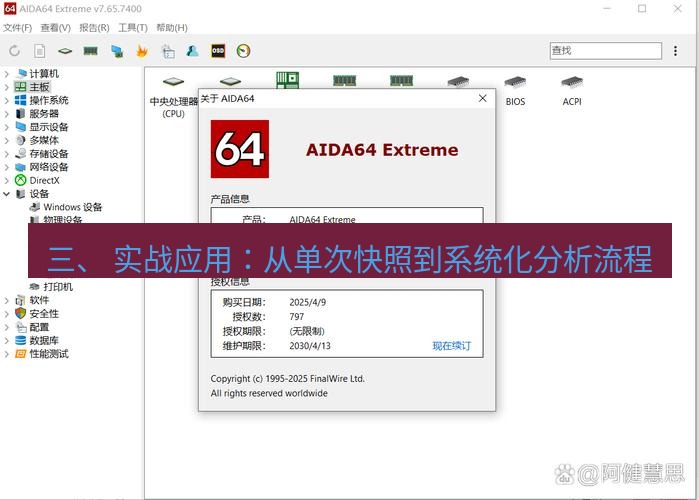This screenshot has height=500, width=699.
Task: Click the AIDA64 red 64 logo in dialog
Action: pyautogui.click(x=240, y=149)
